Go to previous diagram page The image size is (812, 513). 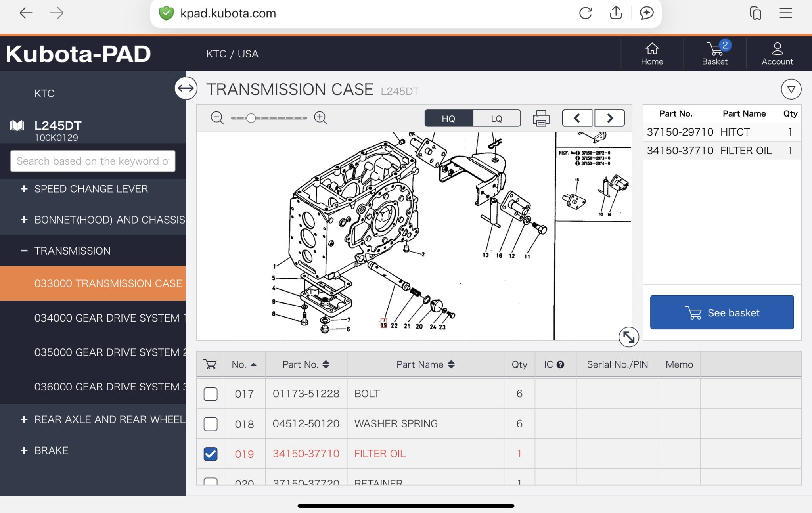click(577, 118)
